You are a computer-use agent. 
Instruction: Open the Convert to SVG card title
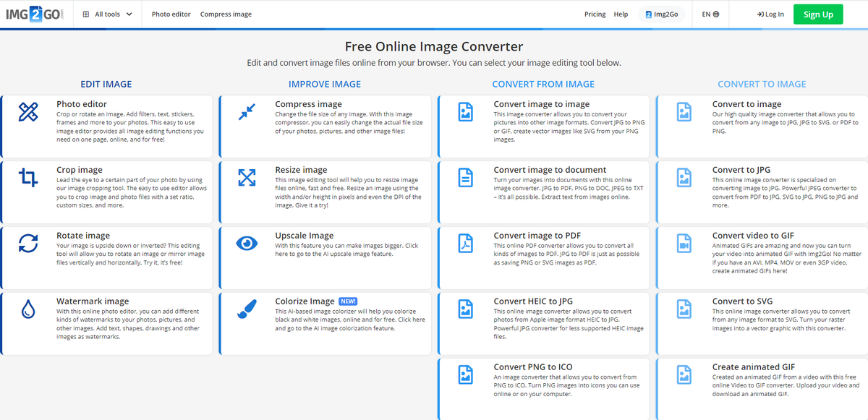click(x=742, y=301)
